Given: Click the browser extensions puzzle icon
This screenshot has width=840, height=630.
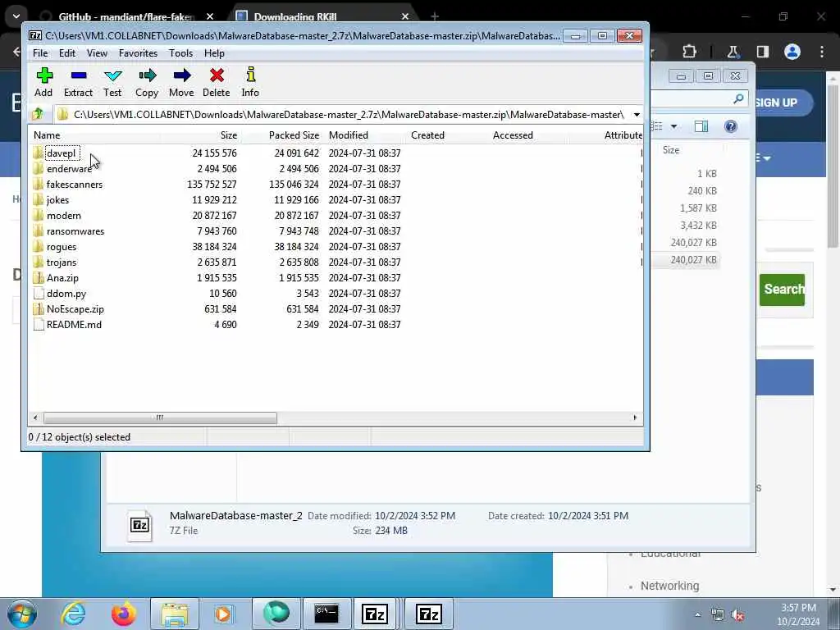Looking at the screenshot, I should tap(689, 52).
